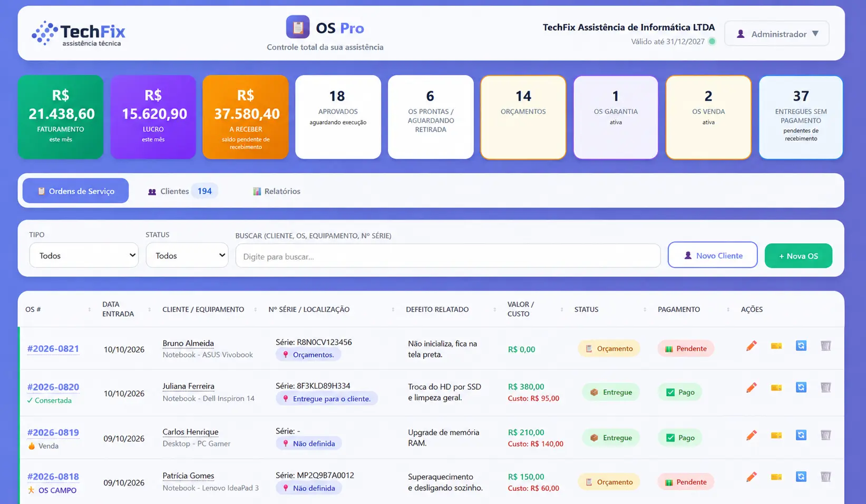Viewport: 866px width, 504px height.
Task: Click blue refresh icon for order #2026-0819
Action: pyautogui.click(x=801, y=436)
